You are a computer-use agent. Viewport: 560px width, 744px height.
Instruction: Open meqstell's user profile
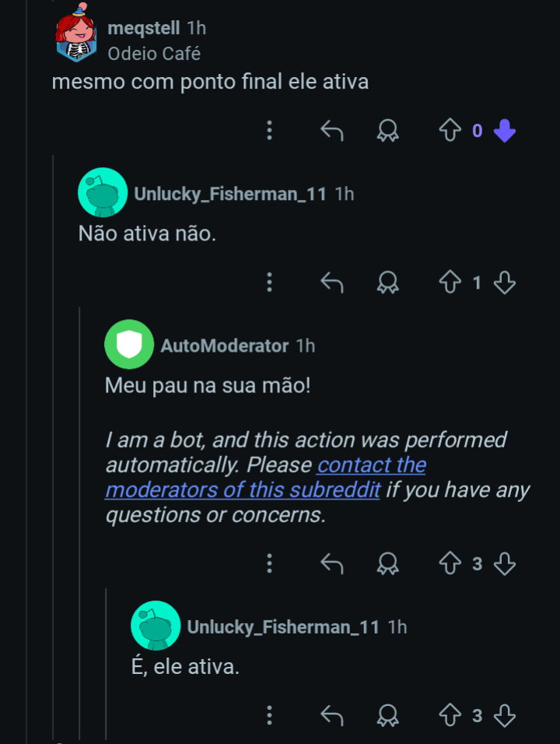(144, 29)
